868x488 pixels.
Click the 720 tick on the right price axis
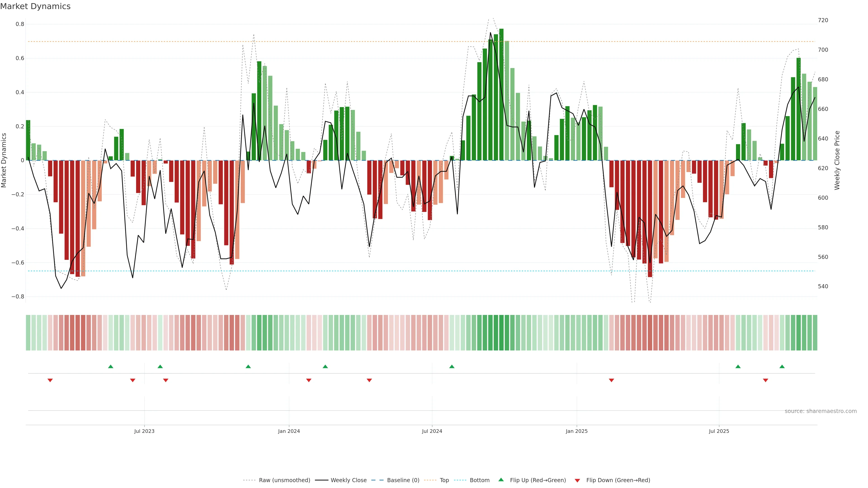pos(823,20)
